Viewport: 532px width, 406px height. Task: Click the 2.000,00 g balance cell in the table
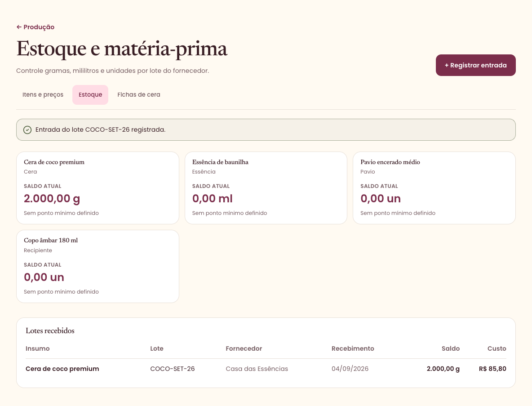tap(443, 369)
